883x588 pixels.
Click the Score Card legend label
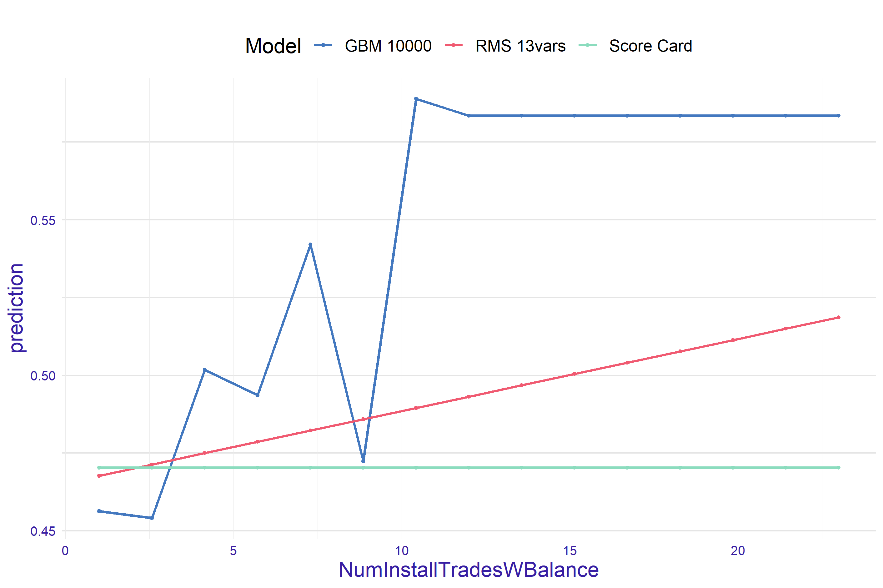[650, 46]
